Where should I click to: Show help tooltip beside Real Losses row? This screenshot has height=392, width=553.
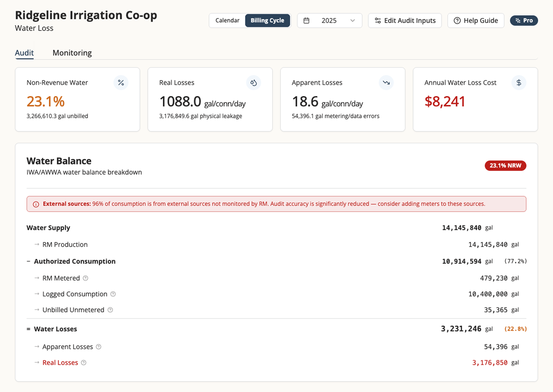pyautogui.click(x=84, y=362)
